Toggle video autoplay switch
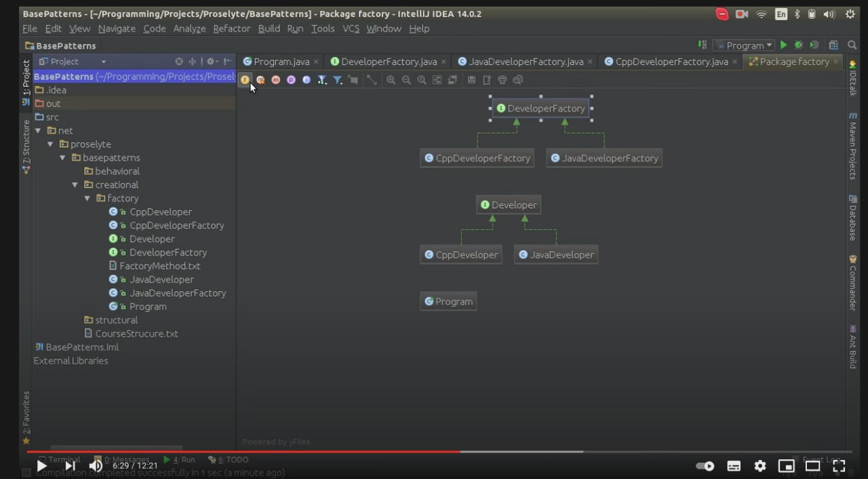Screen dimensions: 868x479 click(x=705, y=466)
